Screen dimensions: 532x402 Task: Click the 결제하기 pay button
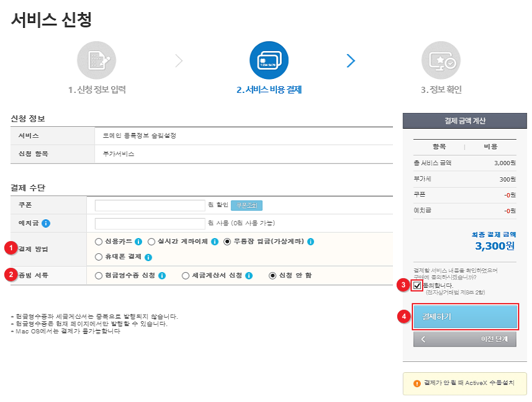tap(465, 316)
